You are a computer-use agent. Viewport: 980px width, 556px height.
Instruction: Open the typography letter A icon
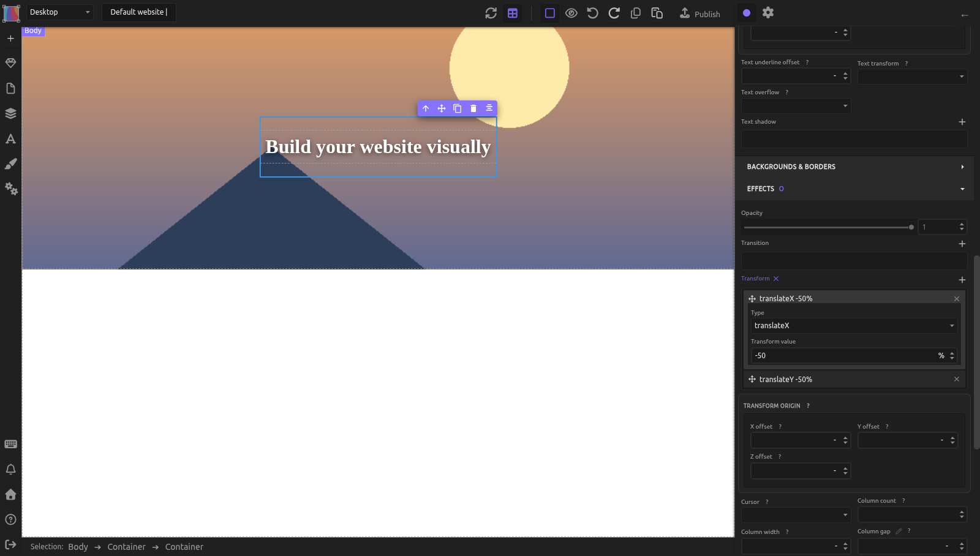click(x=10, y=138)
